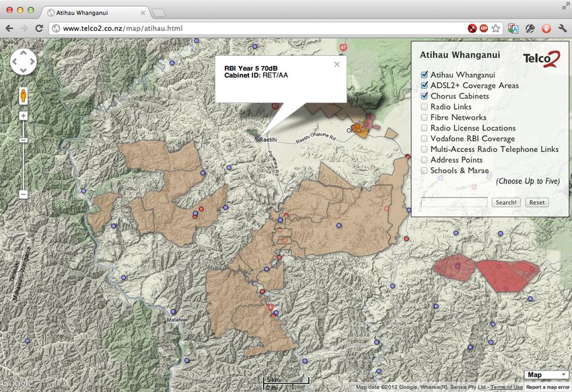572x392 pixels.
Task: Enable Multi-Access Radio Telephone Links layer
Action: pyautogui.click(x=424, y=149)
